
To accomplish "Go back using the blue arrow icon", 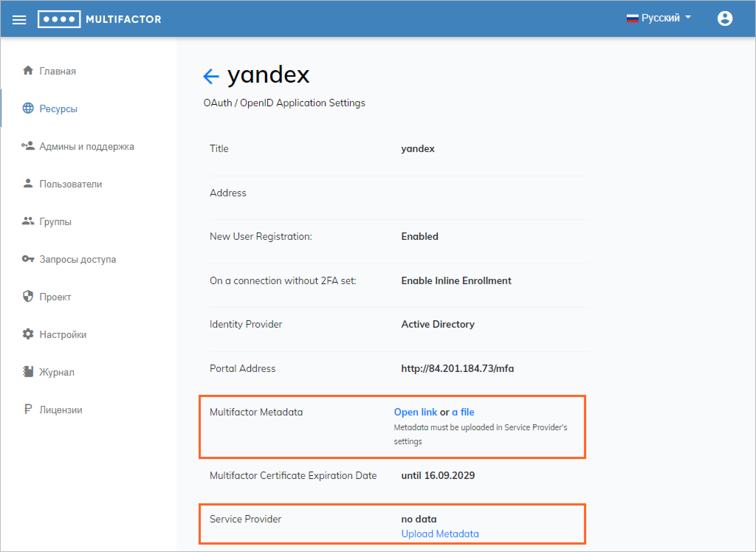I will pos(211,76).
